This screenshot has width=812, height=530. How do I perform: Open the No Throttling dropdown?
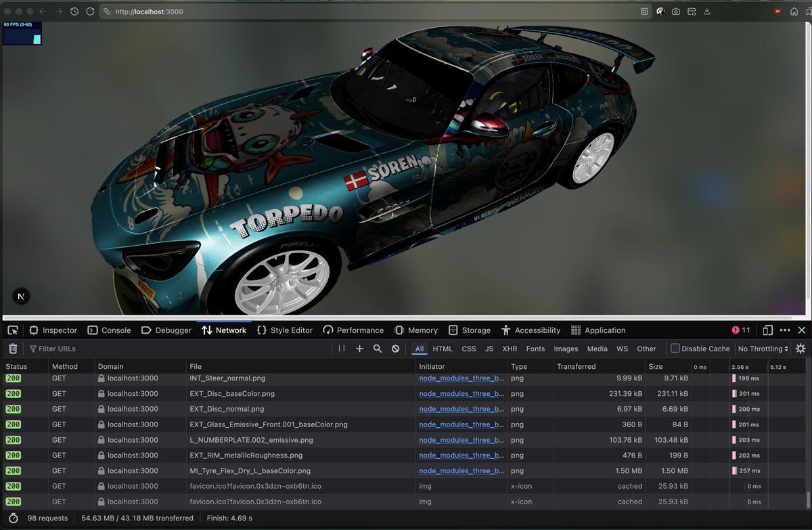[x=763, y=349]
